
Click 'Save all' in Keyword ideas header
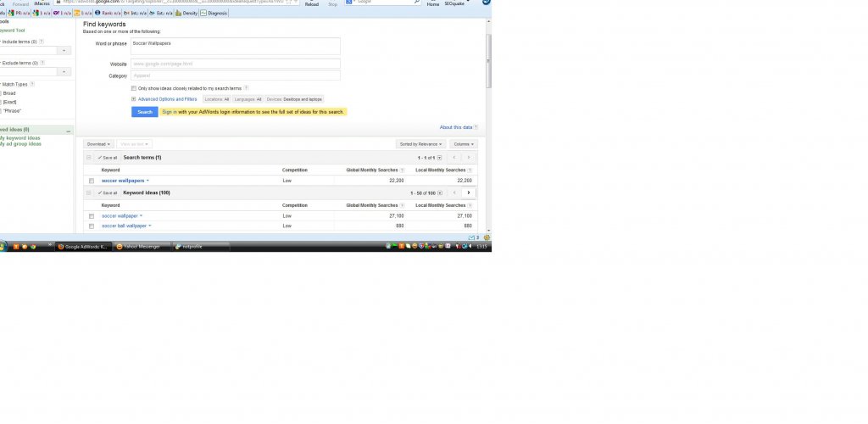108,193
